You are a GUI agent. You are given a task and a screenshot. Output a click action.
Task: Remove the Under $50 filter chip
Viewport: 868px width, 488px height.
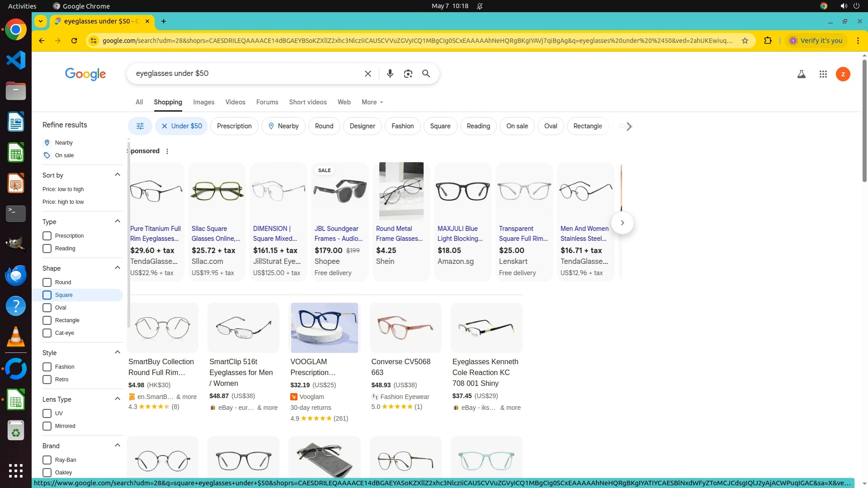[165, 126]
